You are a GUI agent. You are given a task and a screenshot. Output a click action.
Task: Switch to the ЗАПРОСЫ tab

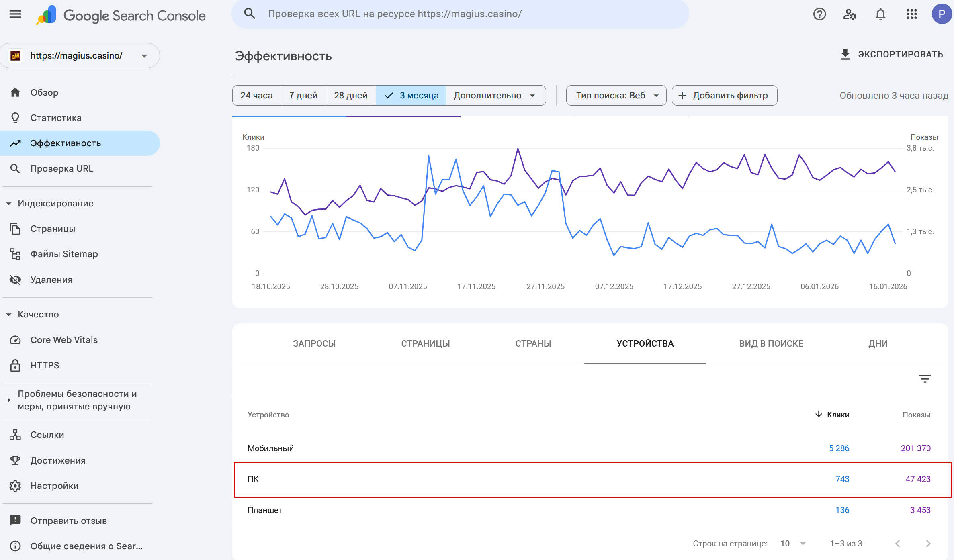tap(314, 344)
